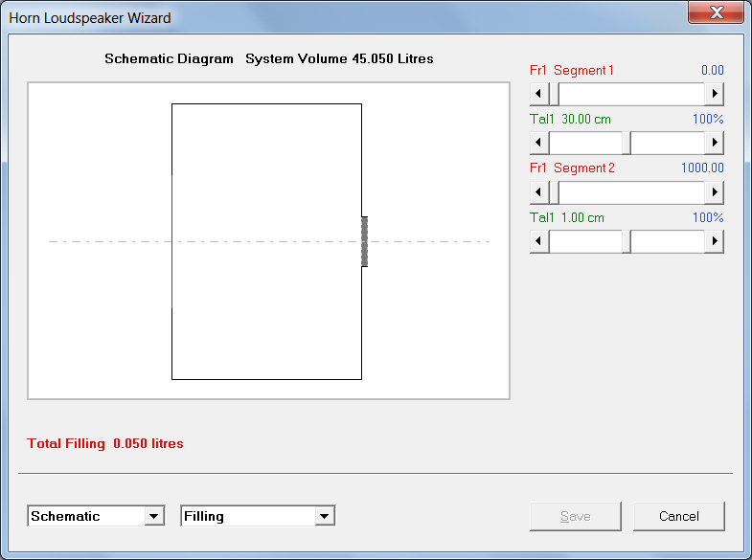Click the Fr1 Segment 2 label
This screenshot has height=560, width=752.
pos(572,168)
